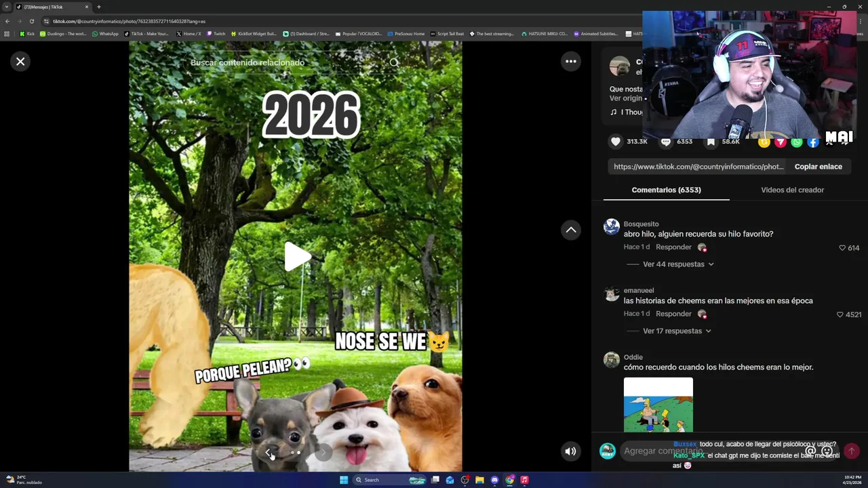This screenshot has height=488, width=868.
Task: Open the Windows Start menu
Action: coord(344,480)
